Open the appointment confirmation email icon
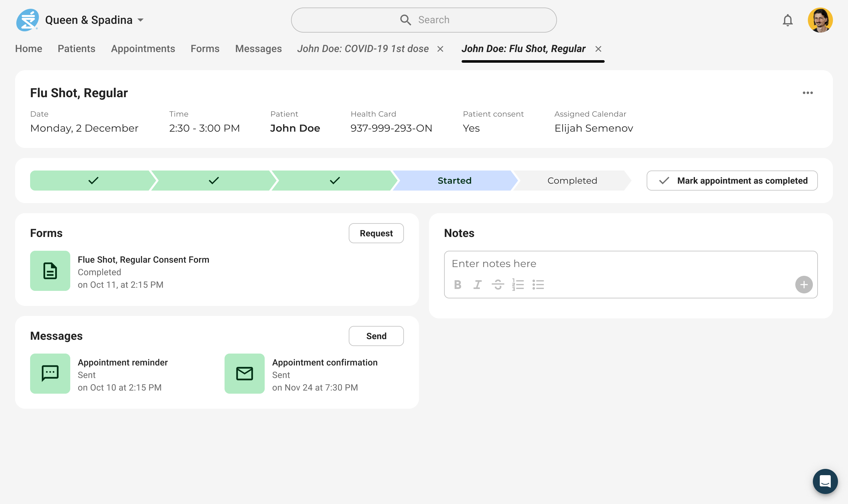Screen dimensions: 848x504 [244, 374]
